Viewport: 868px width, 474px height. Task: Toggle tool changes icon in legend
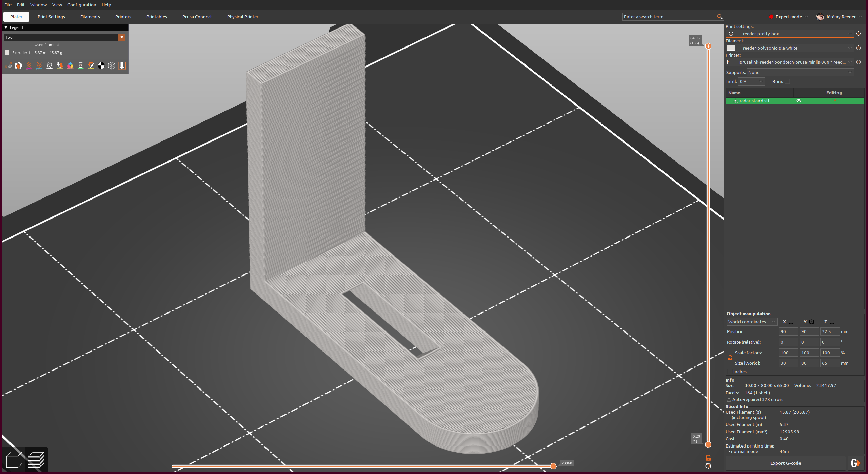[60, 65]
